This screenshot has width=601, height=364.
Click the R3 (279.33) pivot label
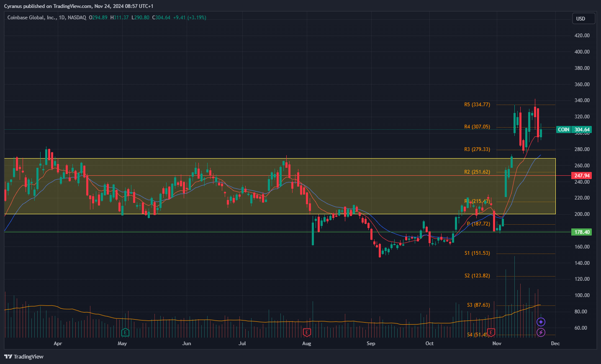(477, 149)
